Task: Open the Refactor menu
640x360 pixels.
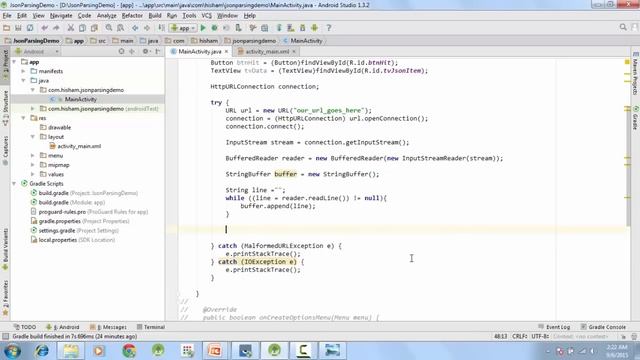Action: [x=132, y=16]
